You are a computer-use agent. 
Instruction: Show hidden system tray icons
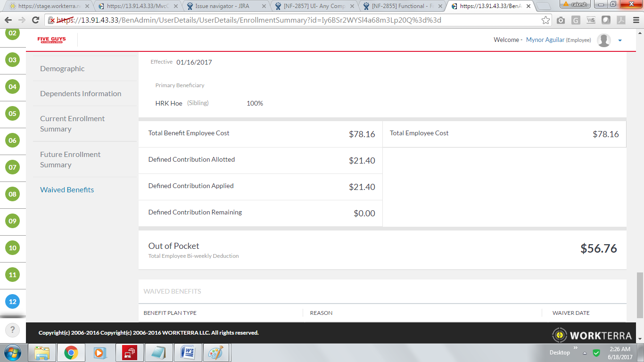click(x=585, y=353)
